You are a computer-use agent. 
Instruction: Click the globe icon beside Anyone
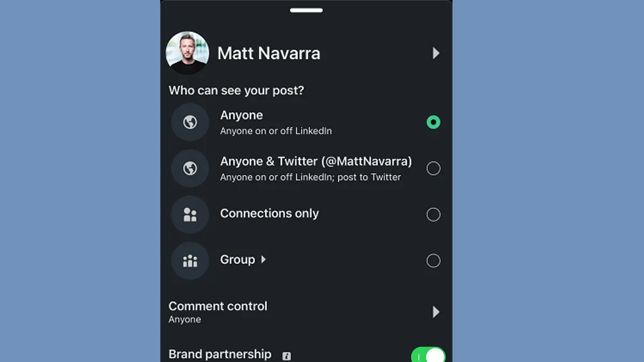click(x=189, y=122)
